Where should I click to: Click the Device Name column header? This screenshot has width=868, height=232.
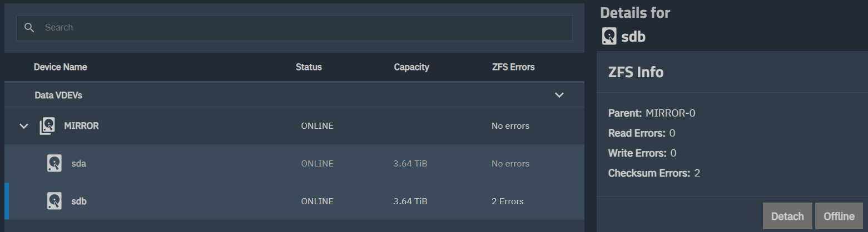coord(61,67)
